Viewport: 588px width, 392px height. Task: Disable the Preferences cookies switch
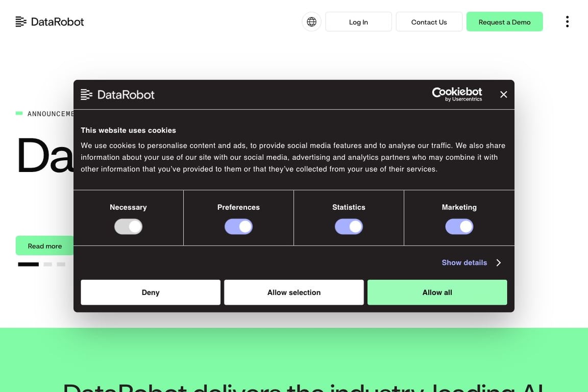tap(238, 227)
